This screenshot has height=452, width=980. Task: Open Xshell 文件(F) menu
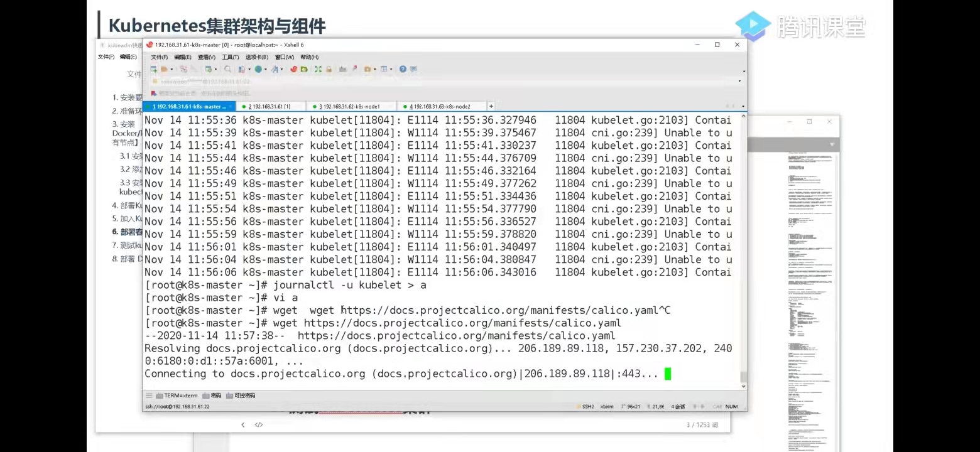point(159,57)
